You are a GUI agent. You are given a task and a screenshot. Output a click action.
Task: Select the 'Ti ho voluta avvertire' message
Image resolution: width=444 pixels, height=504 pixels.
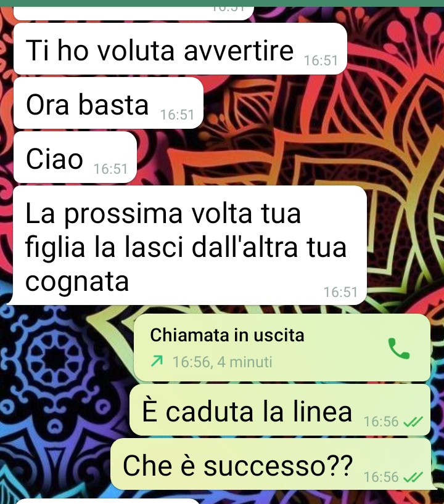point(180,49)
